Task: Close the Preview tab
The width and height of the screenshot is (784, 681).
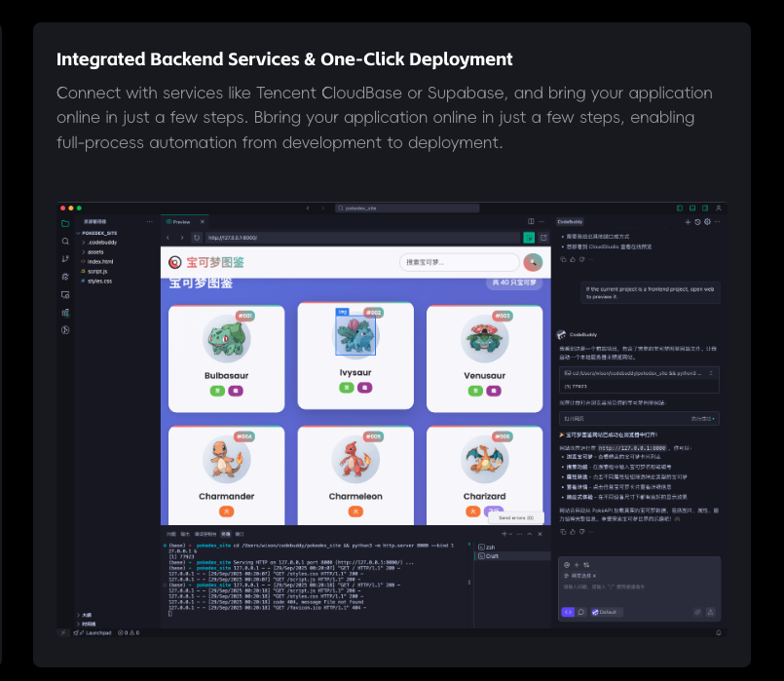Action: point(203,221)
